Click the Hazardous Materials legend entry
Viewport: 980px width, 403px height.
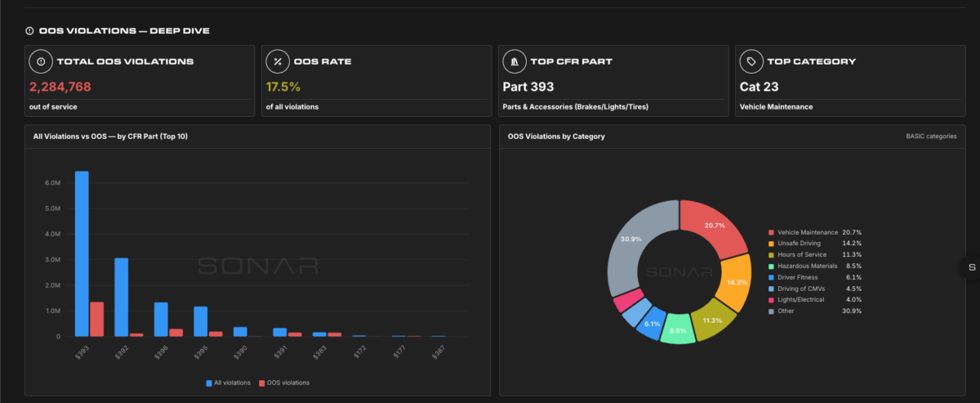(815, 266)
